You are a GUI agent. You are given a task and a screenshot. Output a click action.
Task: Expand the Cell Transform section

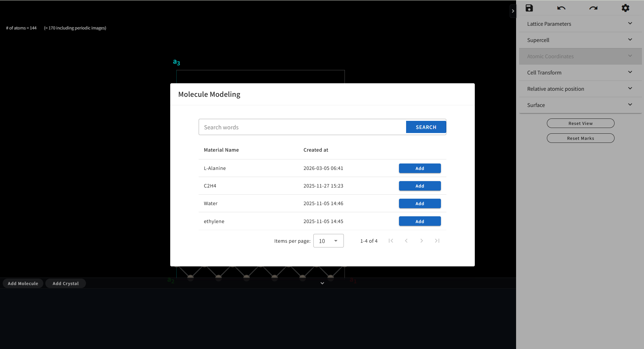[x=580, y=73]
